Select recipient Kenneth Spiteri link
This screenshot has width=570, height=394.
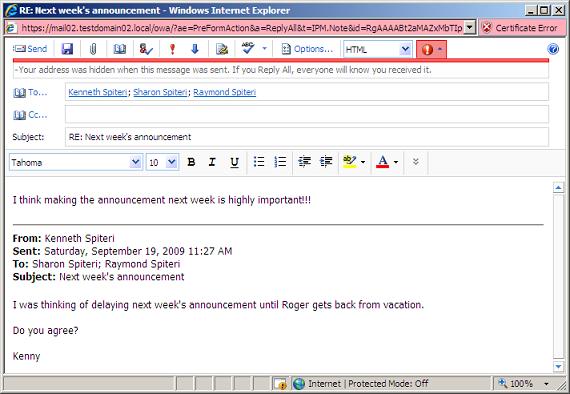coord(97,92)
